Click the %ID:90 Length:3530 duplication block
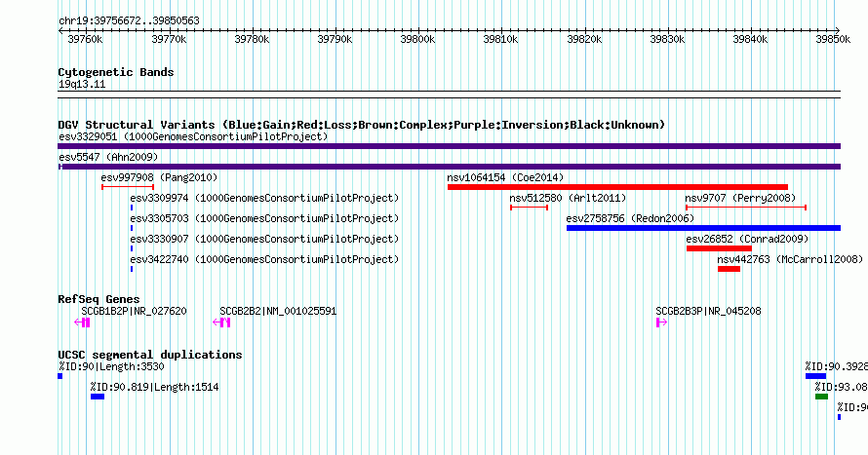868x455 pixels. 60,376
